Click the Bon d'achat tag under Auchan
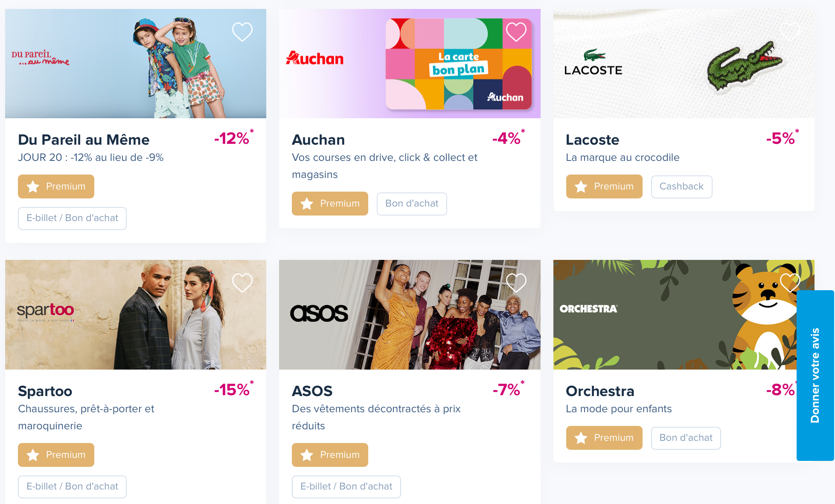 point(412,204)
